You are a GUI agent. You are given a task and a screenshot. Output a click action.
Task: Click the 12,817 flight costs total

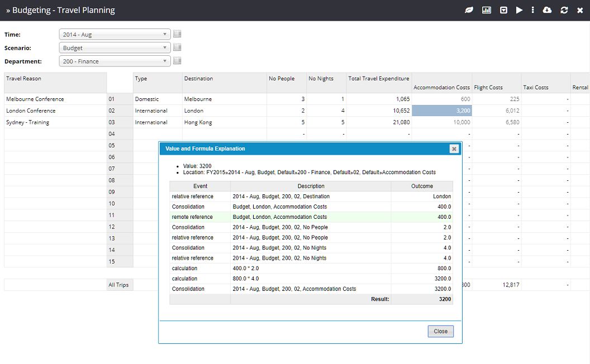click(497, 285)
